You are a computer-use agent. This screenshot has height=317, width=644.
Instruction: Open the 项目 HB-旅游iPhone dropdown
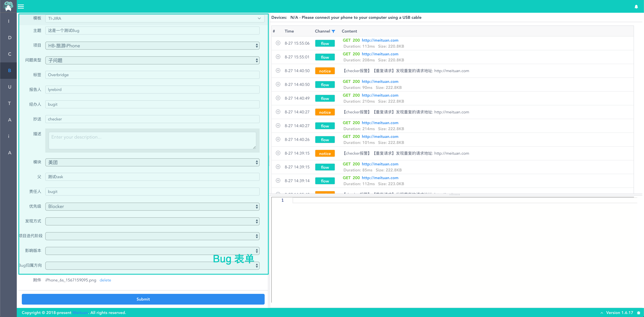click(152, 46)
